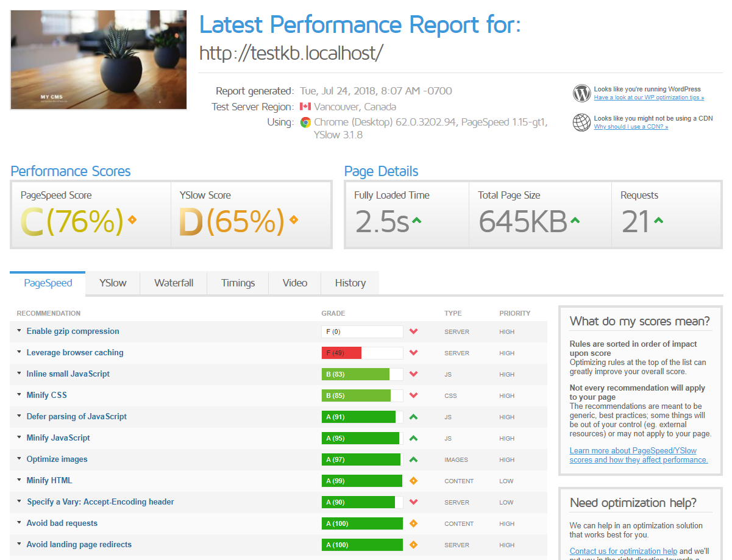
Task: Expand the Enable gzip compression recommendation triangle
Action: (x=20, y=331)
